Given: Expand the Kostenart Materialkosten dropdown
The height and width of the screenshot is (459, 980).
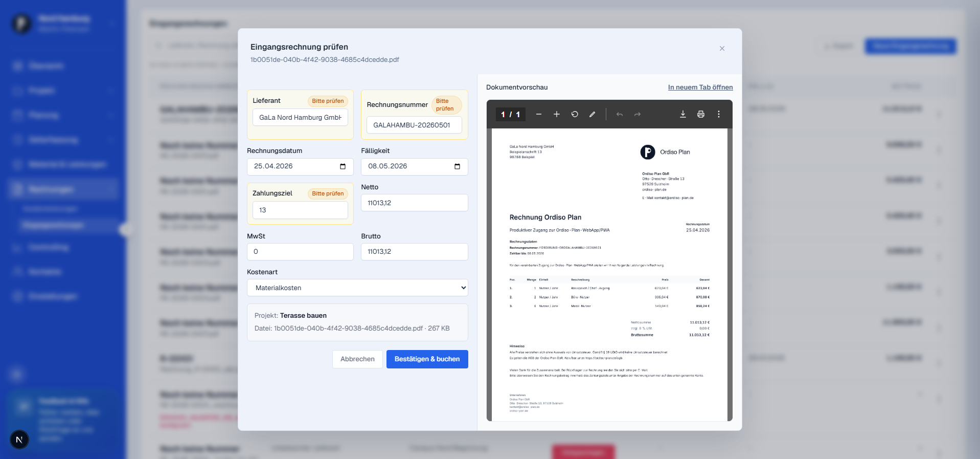Looking at the screenshot, I should [x=357, y=288].
